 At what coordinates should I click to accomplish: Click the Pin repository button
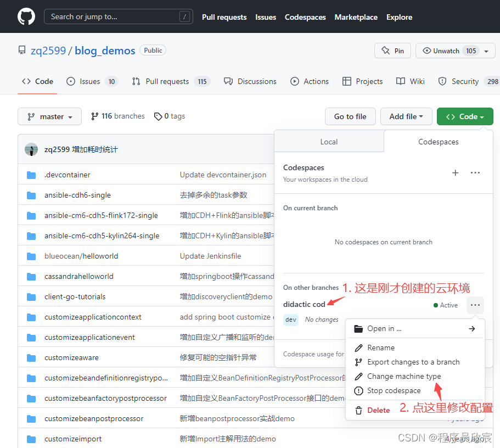click(x=392, y=51)
